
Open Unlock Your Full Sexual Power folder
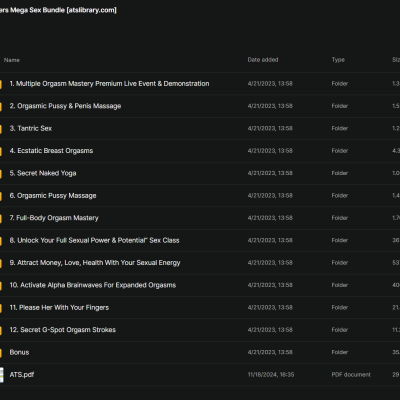(x=94, y=240)
